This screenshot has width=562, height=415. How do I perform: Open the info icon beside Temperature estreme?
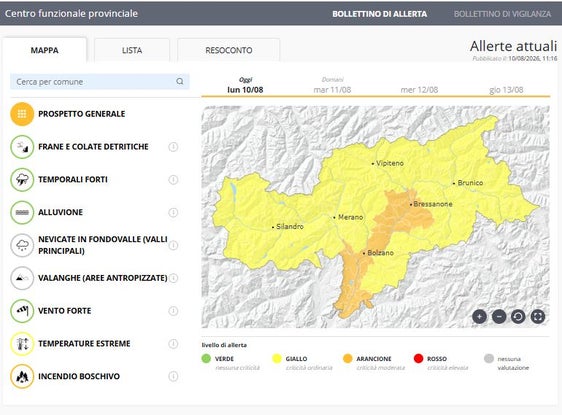pyautogui.click(x=173, y=344)
